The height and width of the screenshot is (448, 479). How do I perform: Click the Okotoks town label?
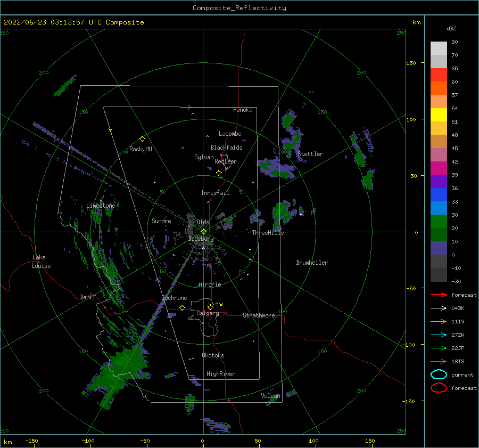tap(213, 355)
